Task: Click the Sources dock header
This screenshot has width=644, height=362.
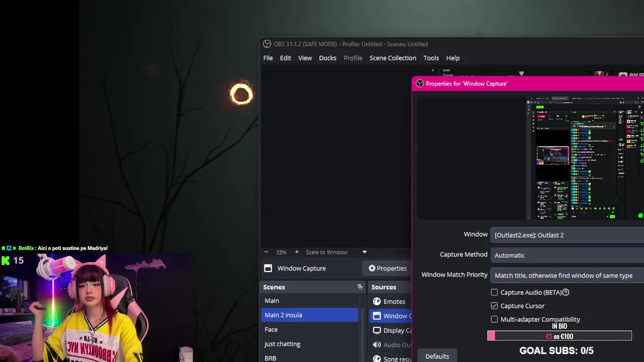Action: [x=389, y=287]
